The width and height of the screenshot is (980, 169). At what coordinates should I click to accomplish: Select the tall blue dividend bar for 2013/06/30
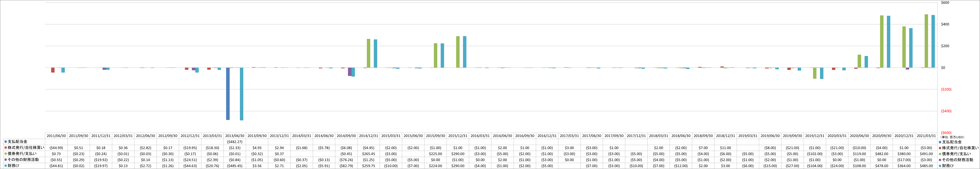228,94
